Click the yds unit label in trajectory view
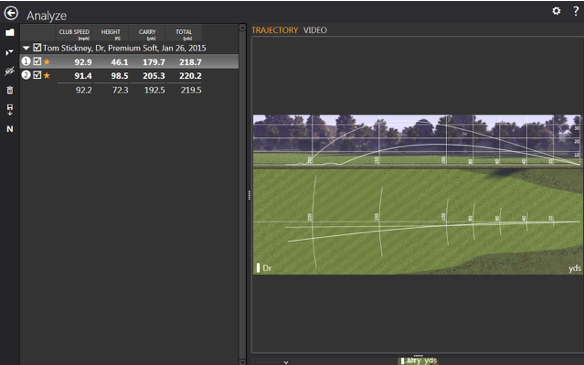Image resolution: width=584 pixels, height=365 pixels. pyautogui.click(x=575, y=268)
